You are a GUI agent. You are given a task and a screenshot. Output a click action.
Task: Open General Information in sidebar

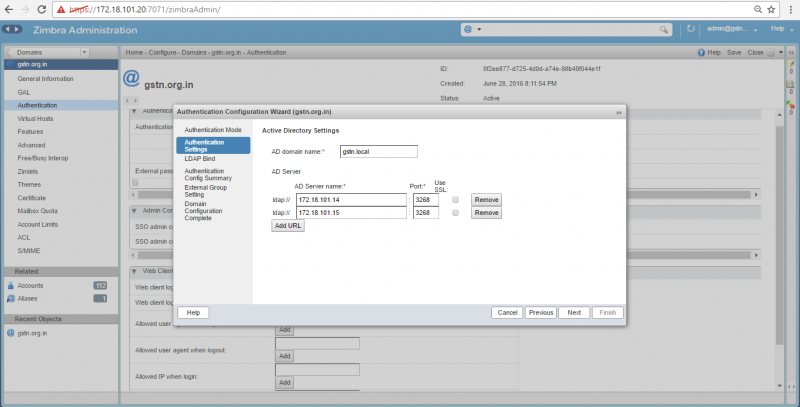(x=45, y=79)
